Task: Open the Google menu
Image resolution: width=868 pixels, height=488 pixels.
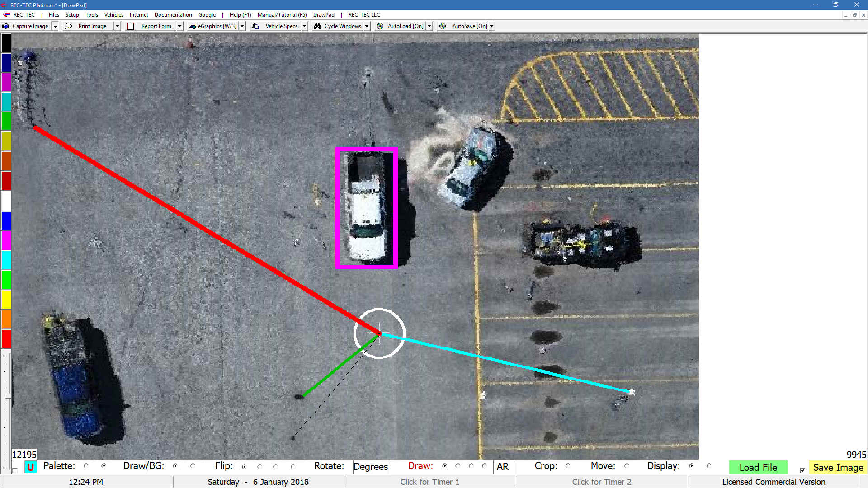Action: pyautogui.click(x=207, y=15)
